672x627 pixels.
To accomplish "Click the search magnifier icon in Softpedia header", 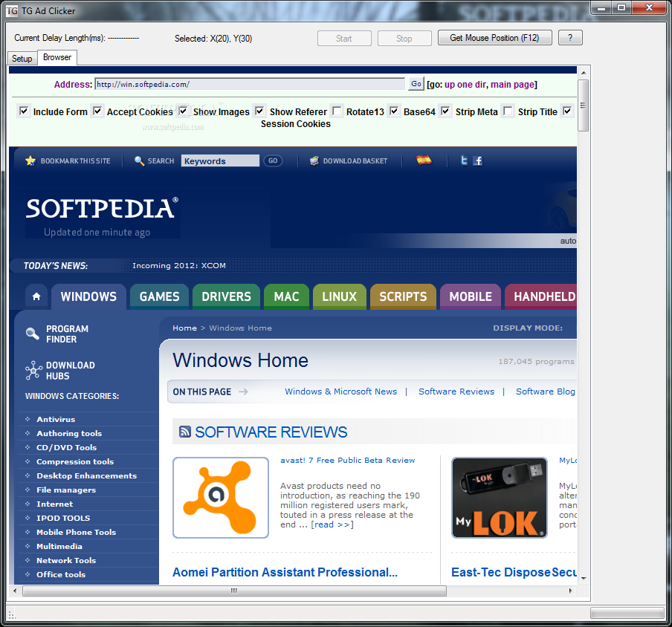I will 139,161.
